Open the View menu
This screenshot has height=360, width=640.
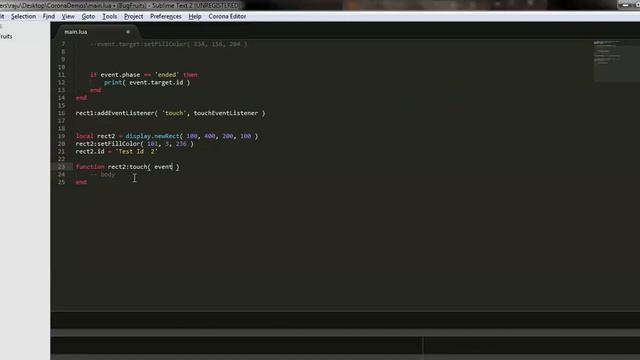pyautogui.click(x=68, y=16)
